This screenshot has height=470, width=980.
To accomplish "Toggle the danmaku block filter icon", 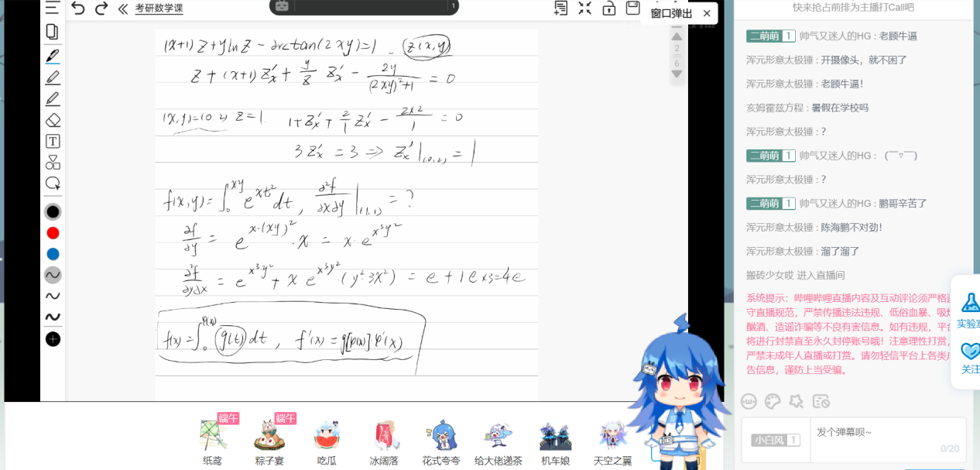I will pyautogui.click(x=821, y=400).
